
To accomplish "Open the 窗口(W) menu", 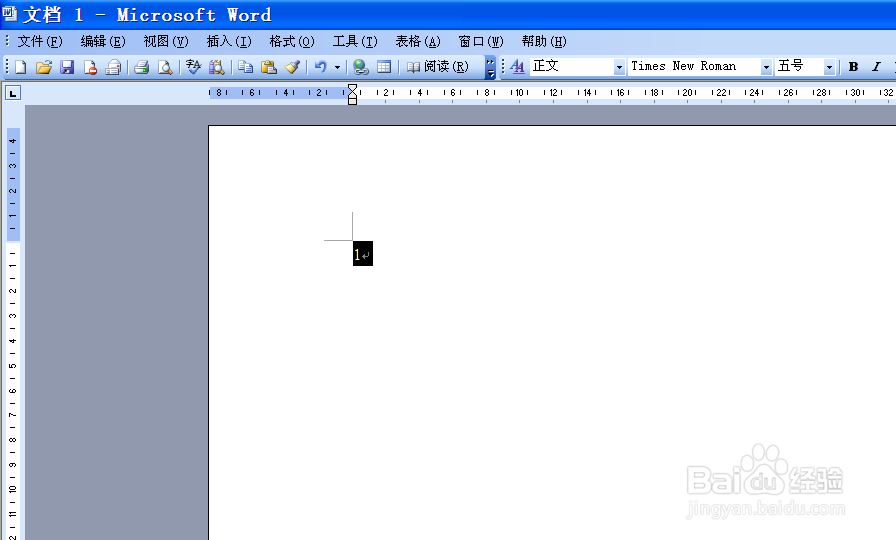I will point(481,42).
